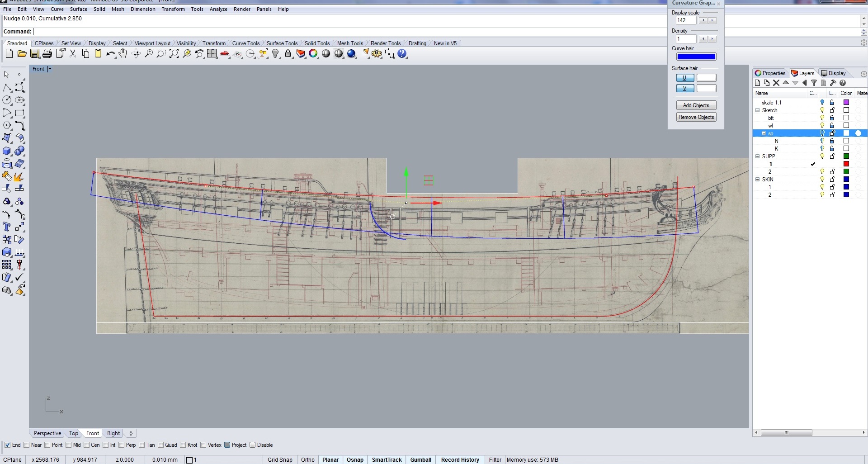The width and height of the screenshot is (868, 464).
Task: Click the Zoom Extents icon
Action: click(174, 54)
